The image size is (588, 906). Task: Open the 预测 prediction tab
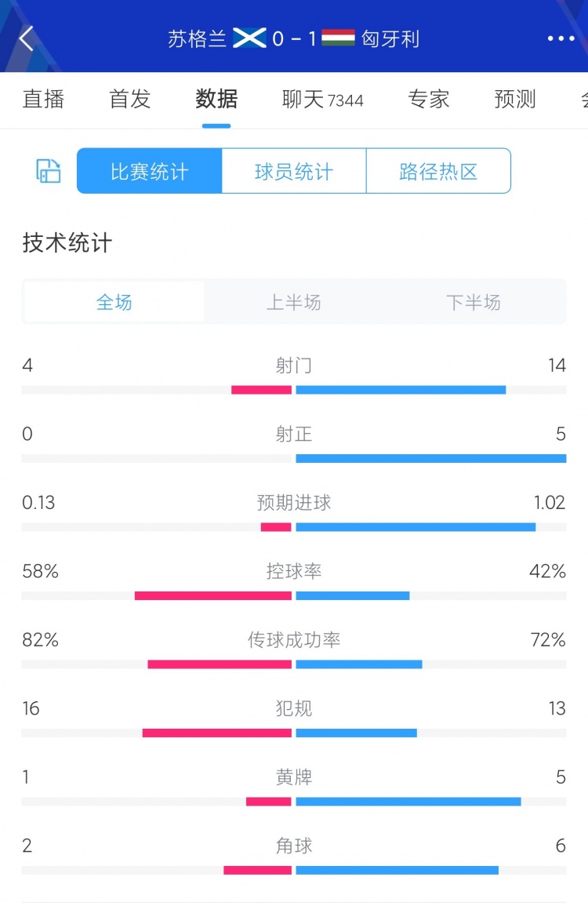coord(515,99)
